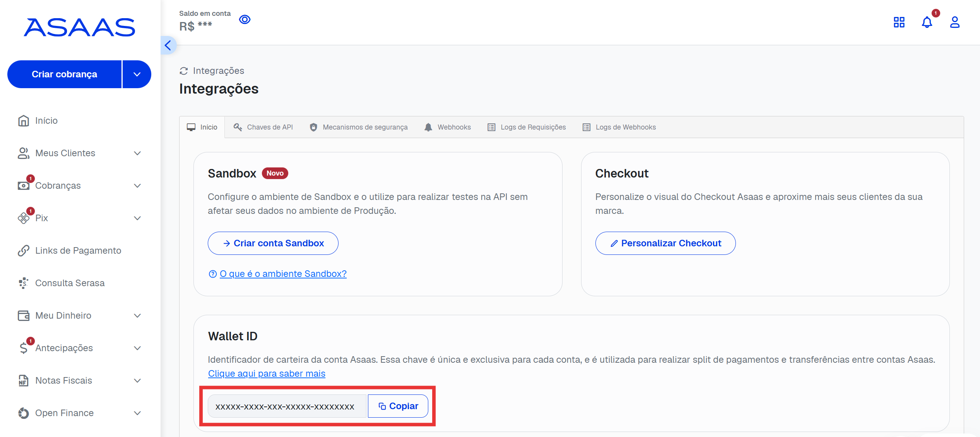The height and width of the screenshot is (437, 980).
Task: Go to Início in the sidebar
Action: (46, 121)
